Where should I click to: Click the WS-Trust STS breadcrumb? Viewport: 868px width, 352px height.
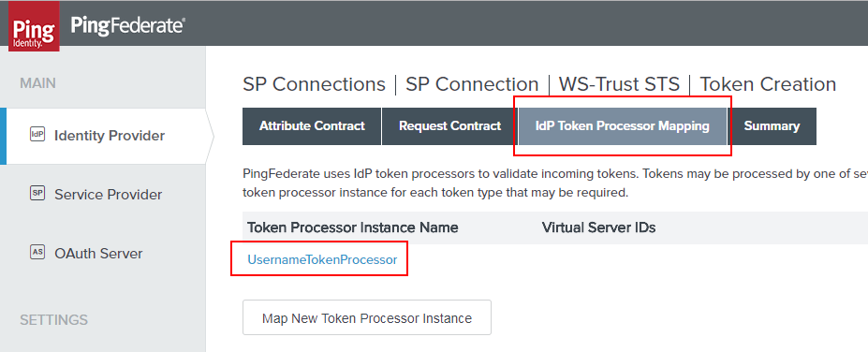coord(619,84)
